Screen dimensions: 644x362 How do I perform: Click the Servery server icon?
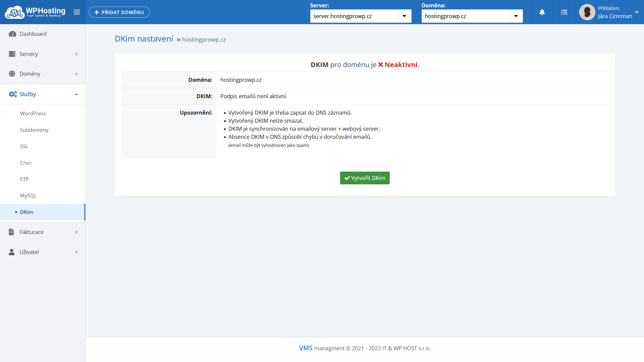coord(12,54)
